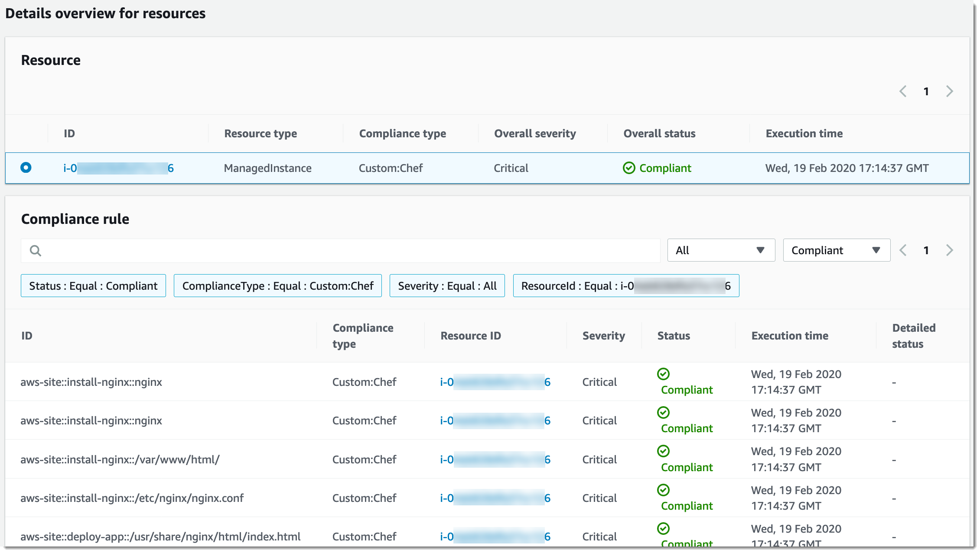Image resolution: width=980 pixels, height=553 pixels.
Task: Click the Severity : Equal : All filter tag
Action: pyautogui.click(x=448, y=285)
